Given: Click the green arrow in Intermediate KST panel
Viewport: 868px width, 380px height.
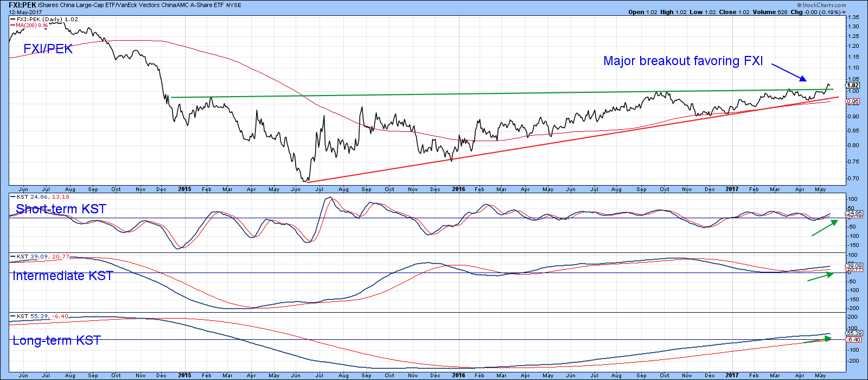Looking at the screenshot, I should point(820,277).
